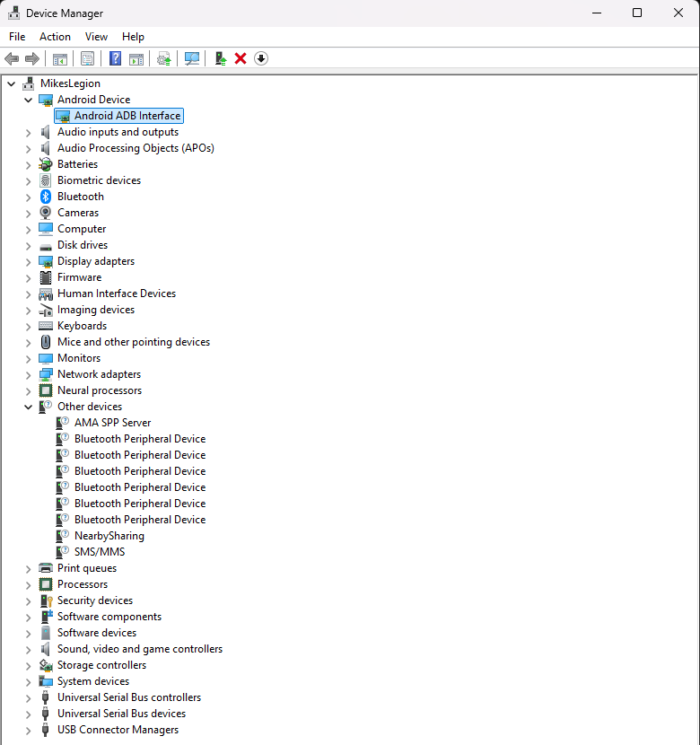Click the Enable device toolbar icon

pos(221,58)
